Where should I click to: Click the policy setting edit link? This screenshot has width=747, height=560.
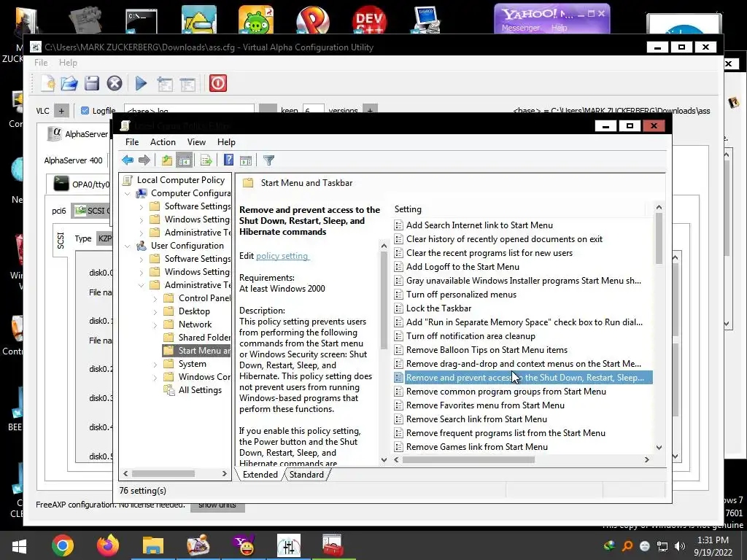point(282,256)
